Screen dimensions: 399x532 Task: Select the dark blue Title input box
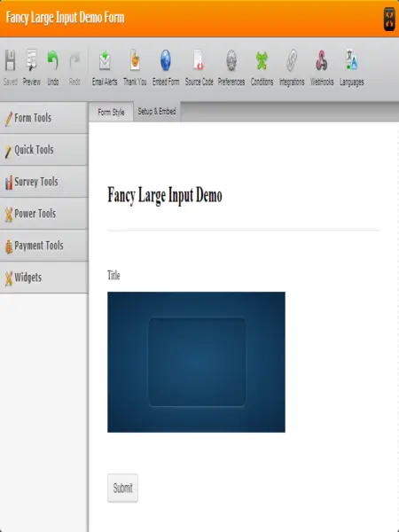(x=197, y=362)
